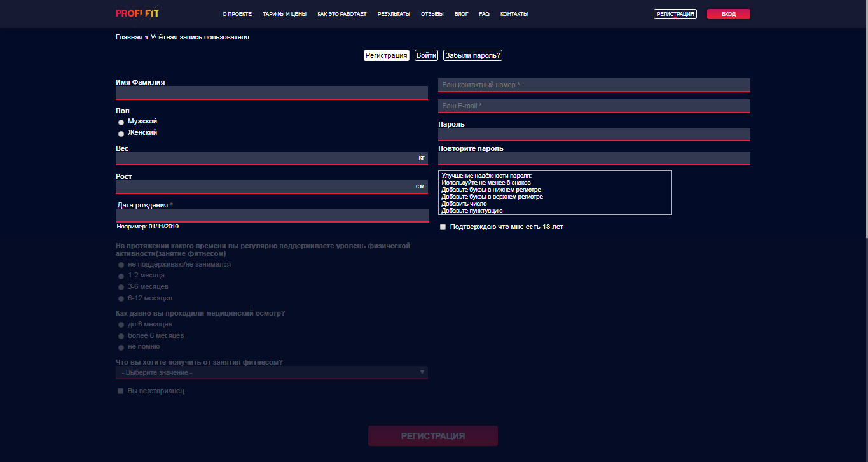Check the Подтверждаю что мне есть 18 лет box
Image resolution: width=868 pixels, height=462 pixels.
(x=443, y=227)
